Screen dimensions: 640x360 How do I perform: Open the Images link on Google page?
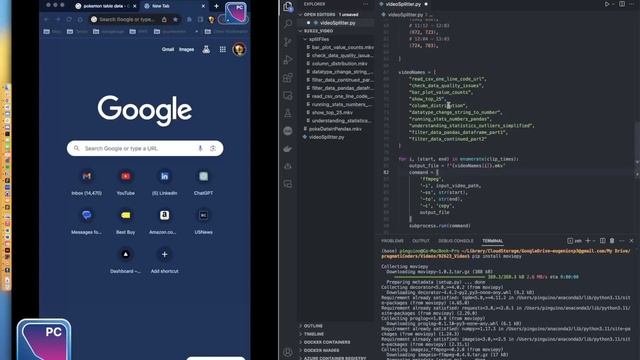tap(187, 49)
